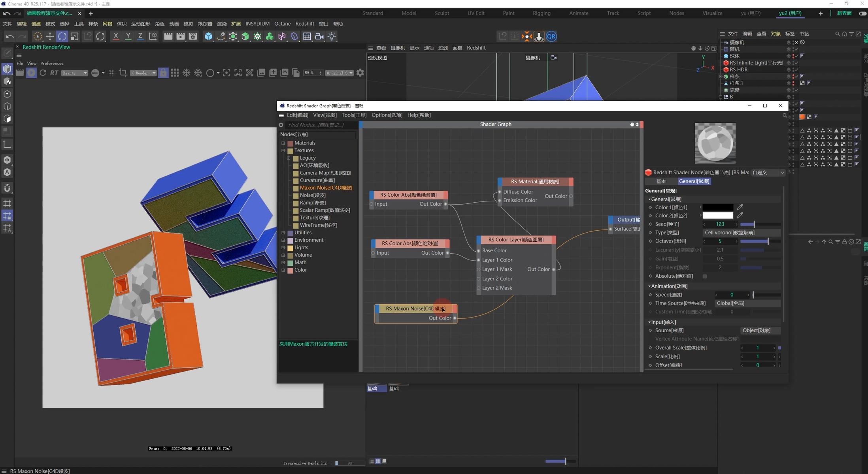Select the Move tool in top toolbar
Viewport: 868px width, 474px height.
click(50, 36)
